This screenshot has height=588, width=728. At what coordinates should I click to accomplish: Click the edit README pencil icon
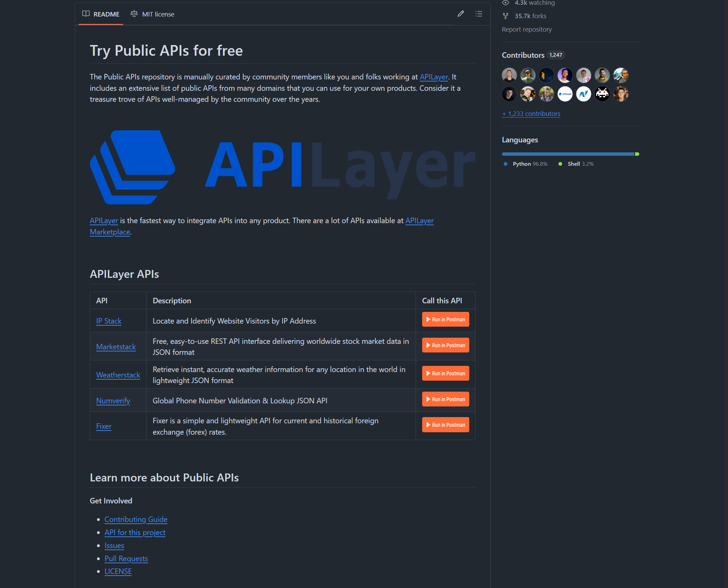click(461, 14)
